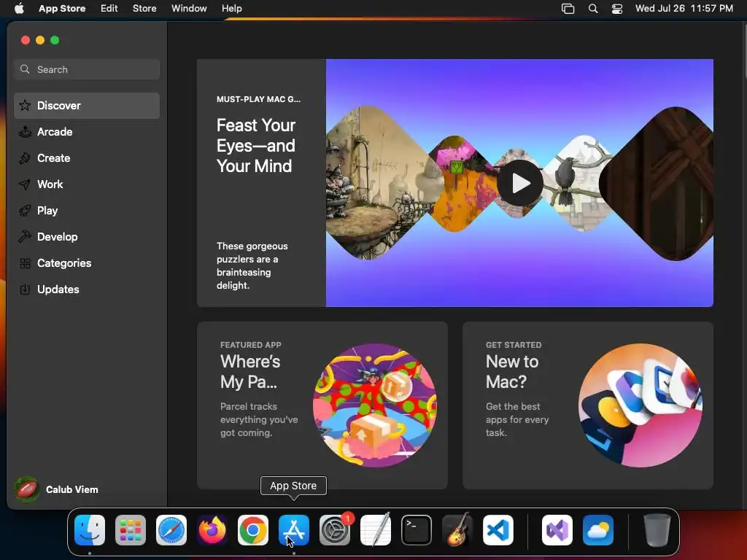Viewport: 747px width, 560px height.
Task: Check the Updates section
Action: [87, 289]
